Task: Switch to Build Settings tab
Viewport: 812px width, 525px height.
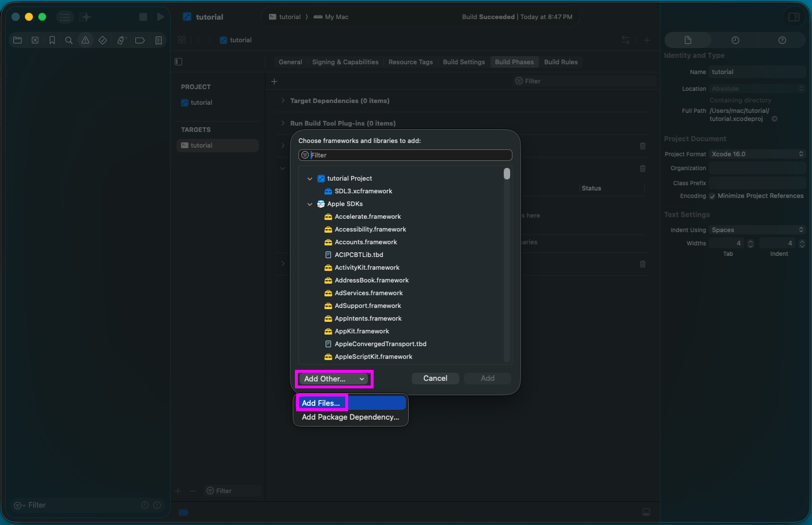Action: click(x=464, y=62)
